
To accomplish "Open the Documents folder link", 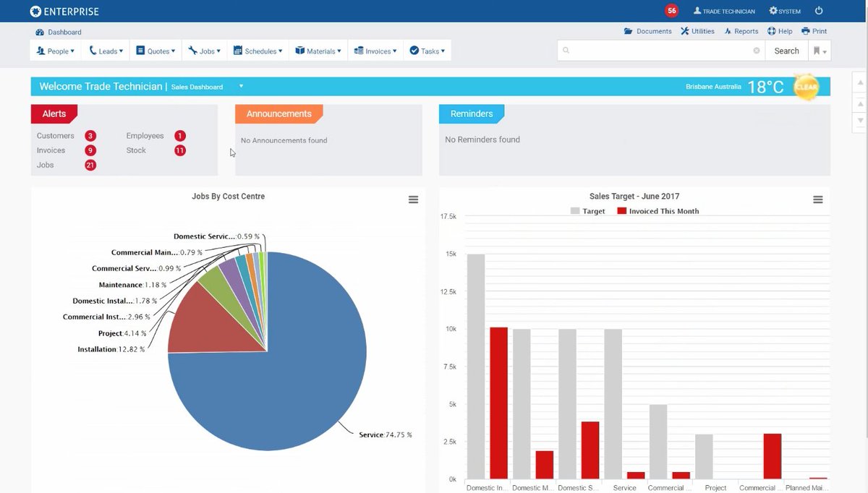I will 648,31.
